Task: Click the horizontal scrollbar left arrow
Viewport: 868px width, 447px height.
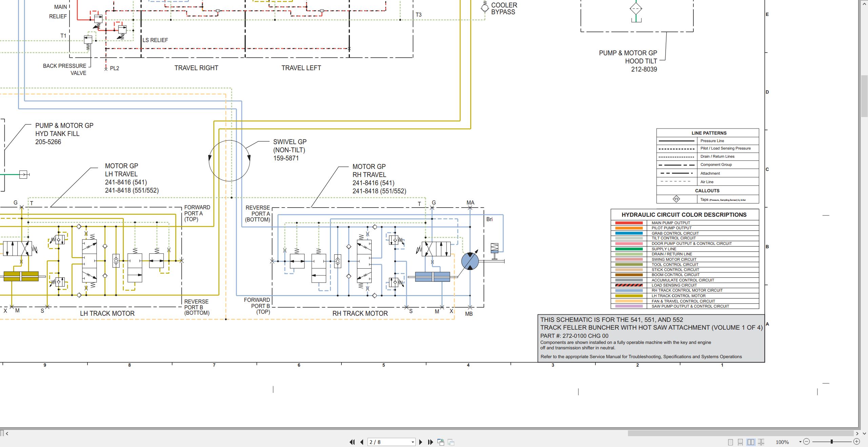Action: (x=7, y=433)
